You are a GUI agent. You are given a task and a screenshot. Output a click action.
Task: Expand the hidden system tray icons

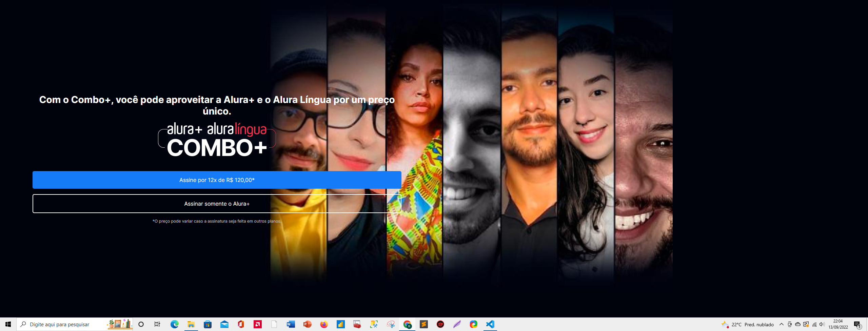782,324
